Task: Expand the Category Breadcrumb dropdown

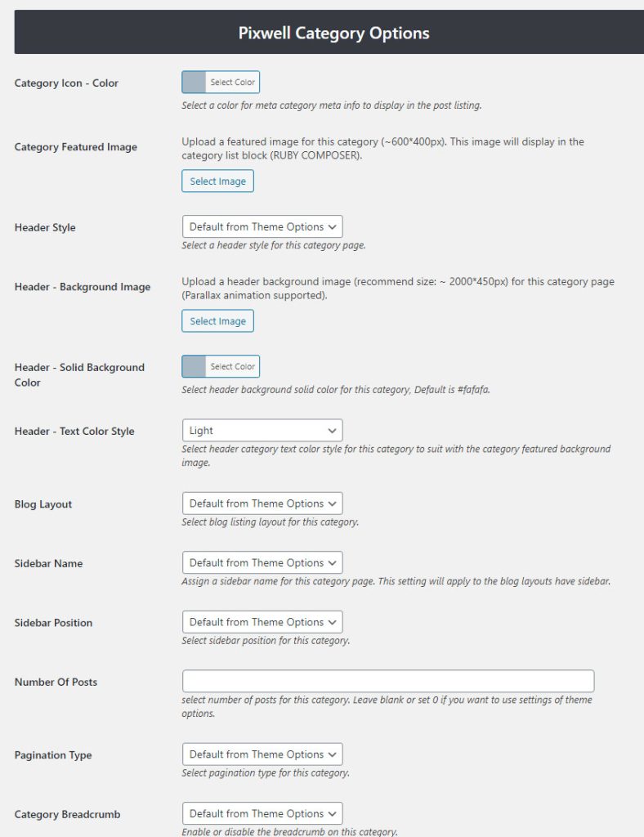Action: pos(262,813)
